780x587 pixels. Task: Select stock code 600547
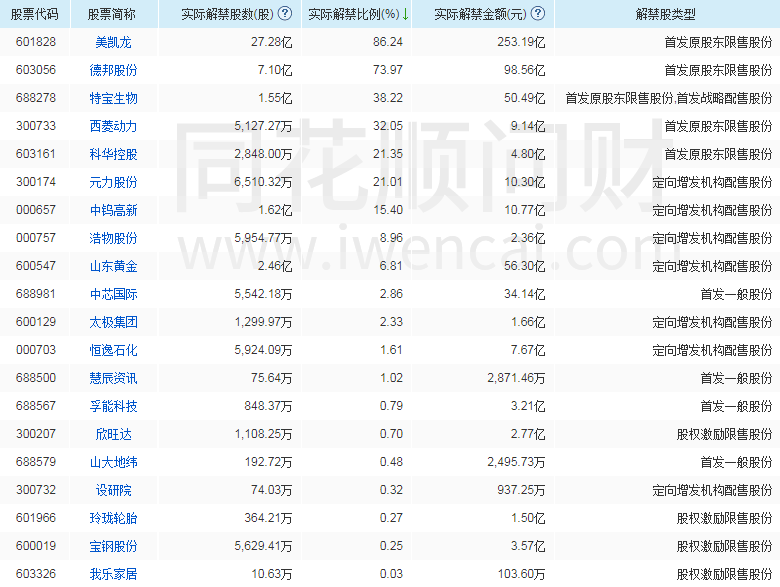(x=36, y=266)
